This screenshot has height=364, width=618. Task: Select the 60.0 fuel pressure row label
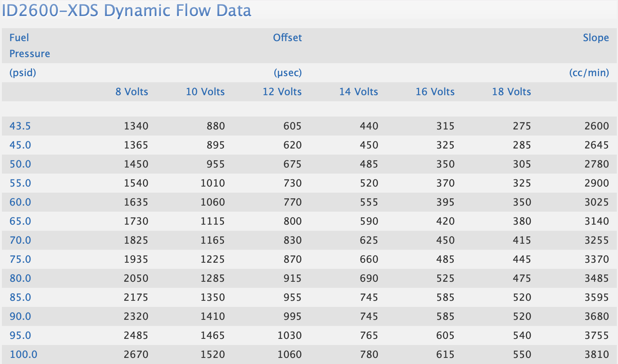pos(20,202)
